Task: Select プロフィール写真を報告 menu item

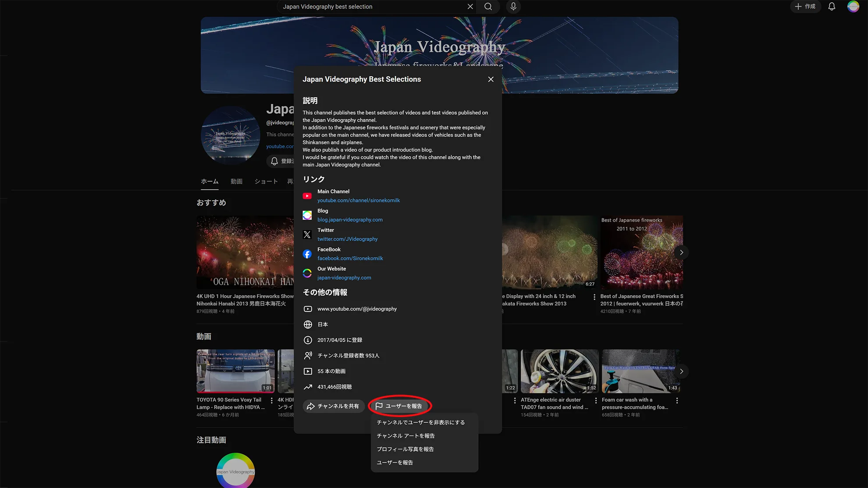Action: 424,449
